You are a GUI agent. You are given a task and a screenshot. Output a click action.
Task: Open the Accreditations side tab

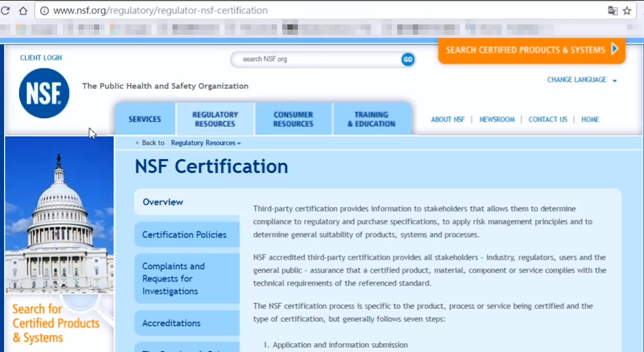188,323
